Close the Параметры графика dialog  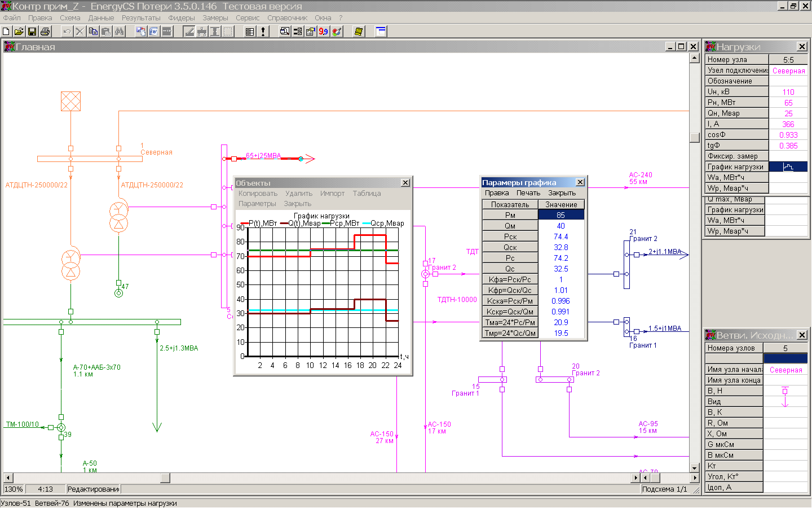coord(580,182)
